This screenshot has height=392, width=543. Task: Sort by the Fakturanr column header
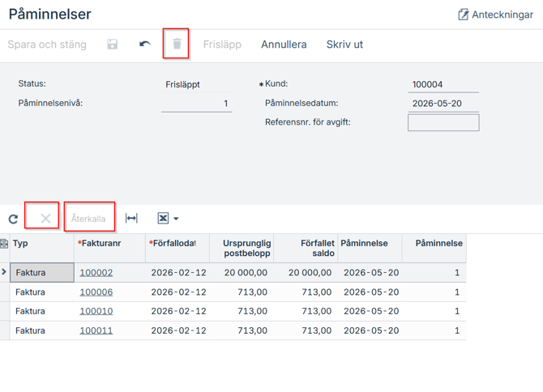coord(109,248)
